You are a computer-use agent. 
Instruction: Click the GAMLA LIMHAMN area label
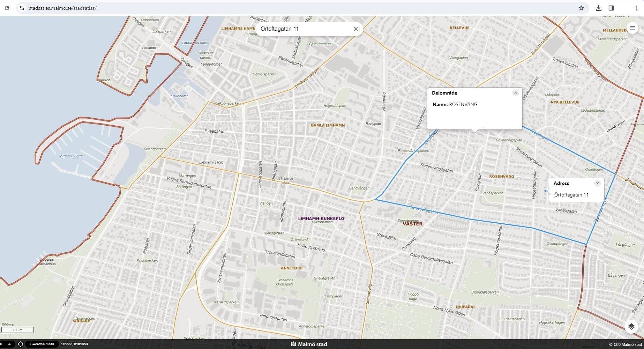point(328,125)
